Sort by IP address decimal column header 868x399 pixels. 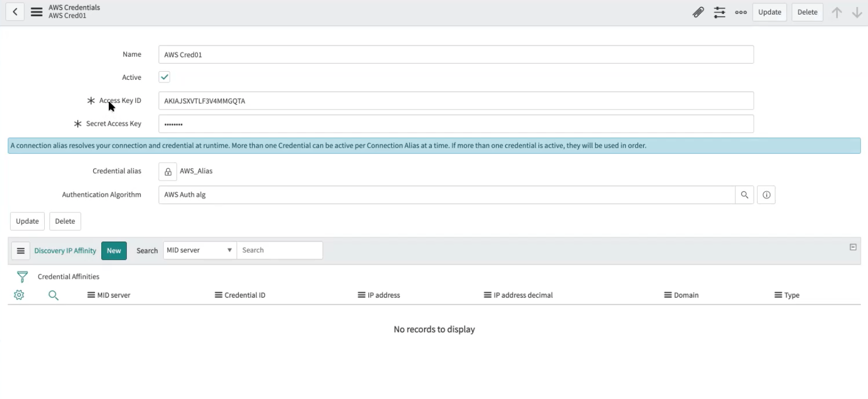pos(523,295)
